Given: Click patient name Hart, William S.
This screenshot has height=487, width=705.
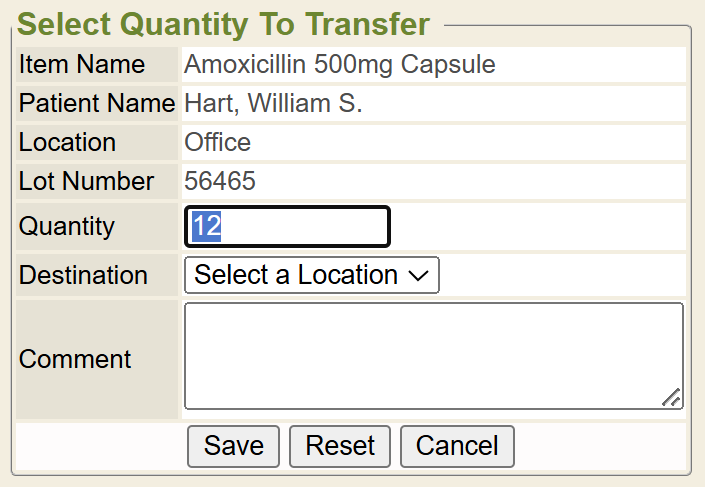Looking at the screenshot, I should [273, 103].
